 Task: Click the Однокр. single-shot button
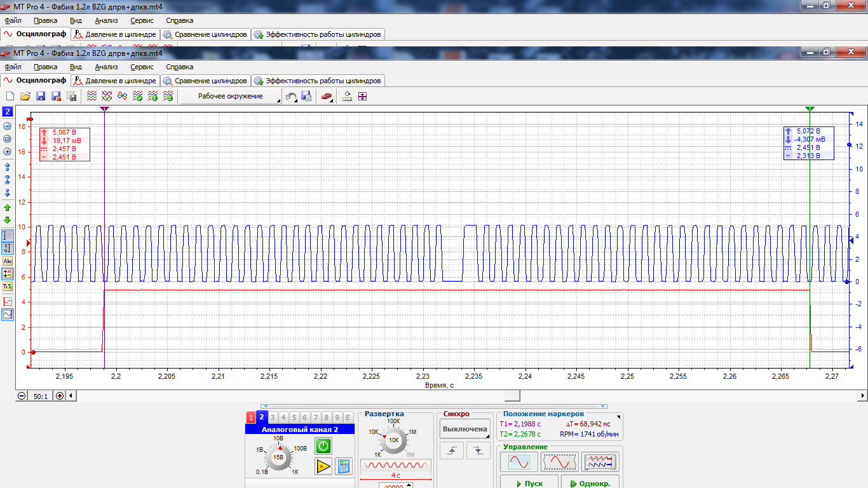(590, 483)
